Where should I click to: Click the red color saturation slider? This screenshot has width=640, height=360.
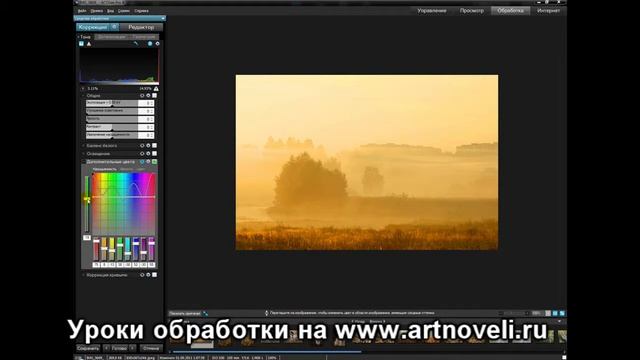pos(96,249)
